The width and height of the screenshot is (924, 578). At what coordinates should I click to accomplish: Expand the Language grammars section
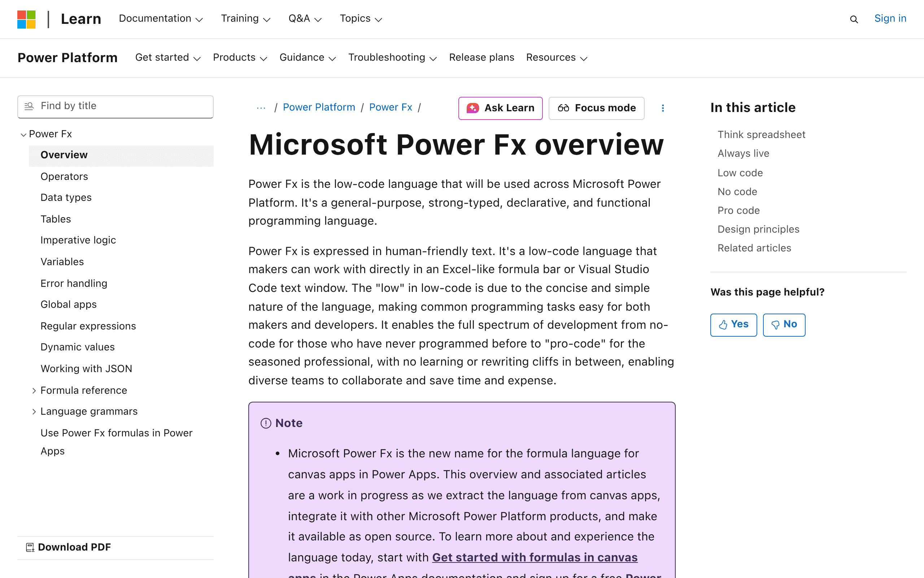pyautogui.click(x=34, y=412)
